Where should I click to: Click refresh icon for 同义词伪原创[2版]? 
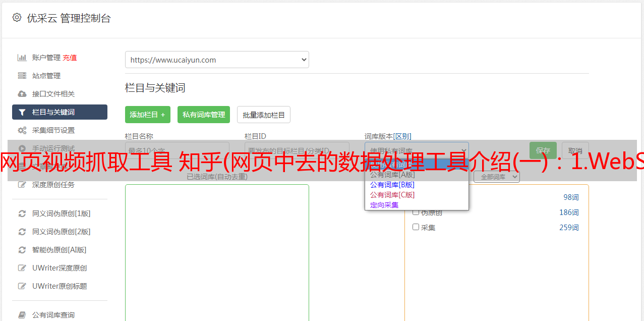(x=22, y=232)
